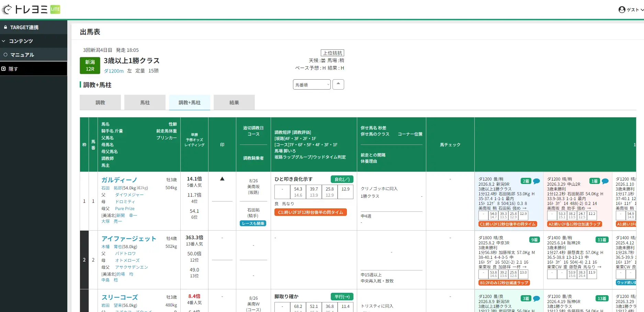This screenshot has width=644, height=312.
Task: Click the トレヨミ LITE logo
Action: point(31,9)
